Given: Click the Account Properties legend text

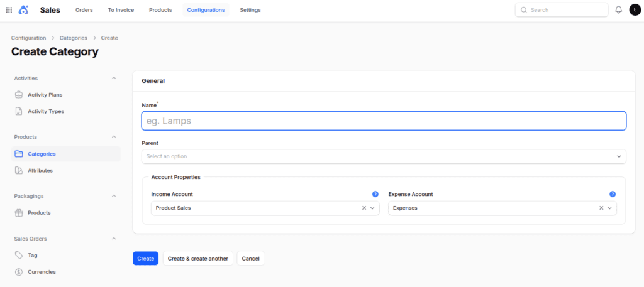Looking at the screenshot, I should [176, 177].
